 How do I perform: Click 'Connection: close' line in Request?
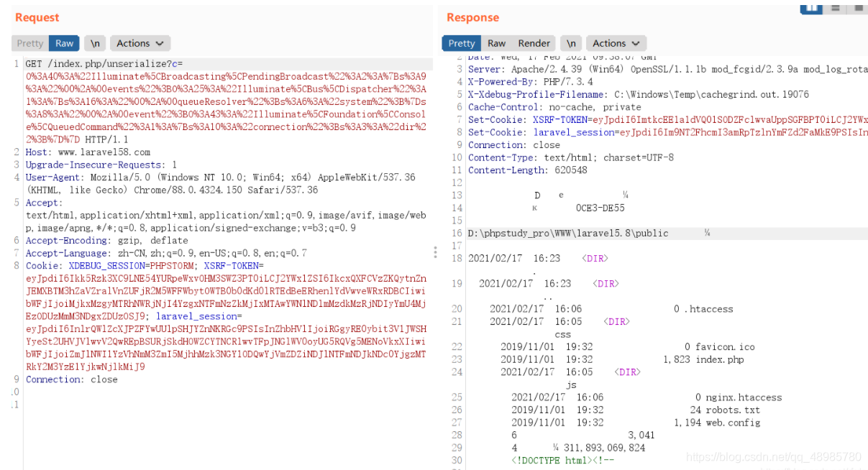[71, 379]
